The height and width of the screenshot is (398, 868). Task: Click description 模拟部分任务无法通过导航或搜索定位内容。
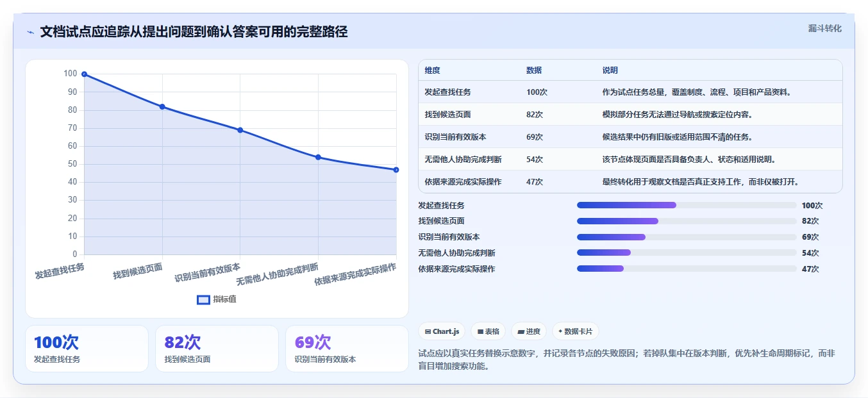pyautogui.click(x=677, y=115)
